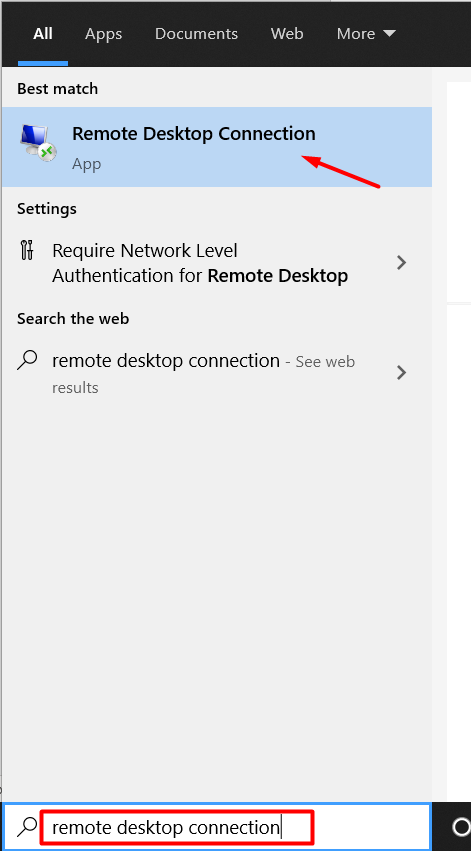Screen dimensions: 471x851
Task: Click the settings tools icon beside Require Network Level
Action: click(x=27, y=251)
